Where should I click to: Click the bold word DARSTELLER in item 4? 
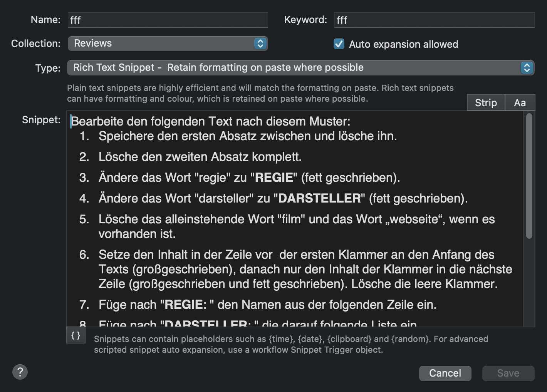pyautogui.click(x=319, y=198)
